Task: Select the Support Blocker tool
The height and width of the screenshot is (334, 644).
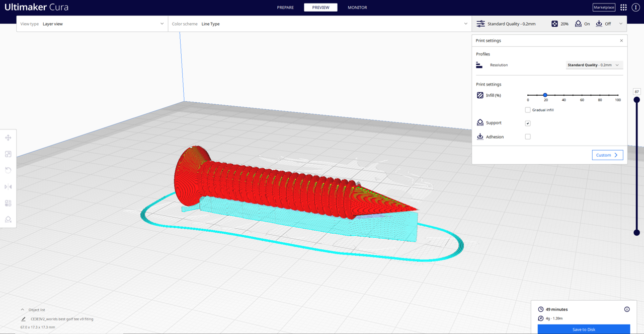Action: tap(8, 219)
